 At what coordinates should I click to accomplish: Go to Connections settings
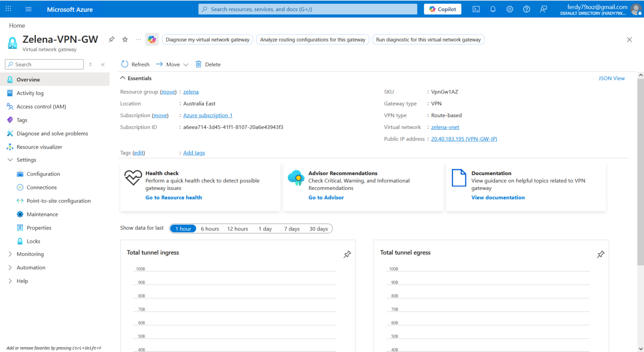pos(42,187)
